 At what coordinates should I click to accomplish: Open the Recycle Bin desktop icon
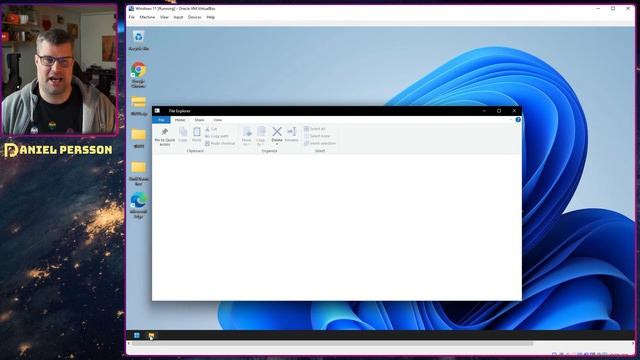click(139, 41)
